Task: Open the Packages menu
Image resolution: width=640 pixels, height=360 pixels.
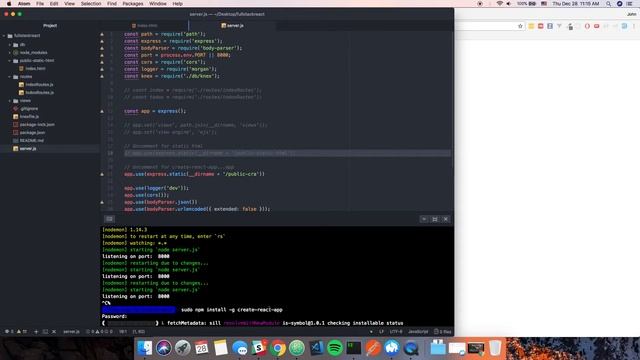Action: (x=133, y=4)
